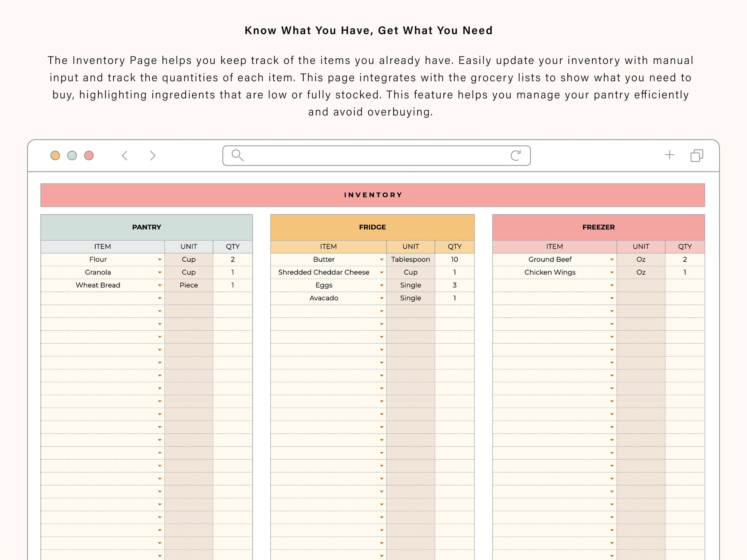
Task: Click the duplicate windows icon
Action: [x=697, y=155]
